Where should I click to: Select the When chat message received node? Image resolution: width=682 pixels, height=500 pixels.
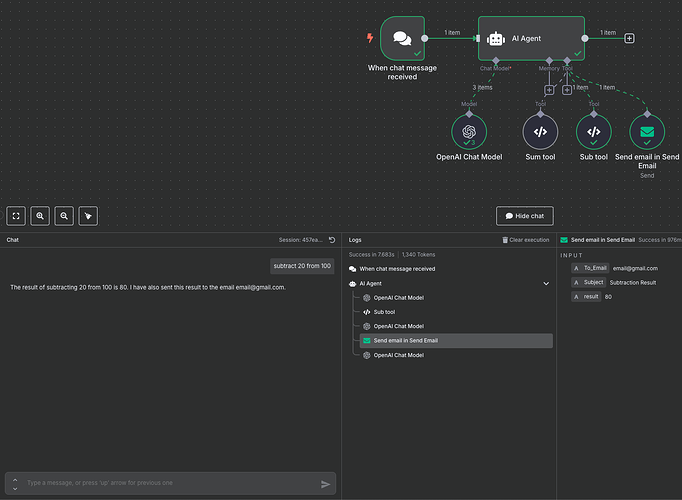(x=402, y=38)
